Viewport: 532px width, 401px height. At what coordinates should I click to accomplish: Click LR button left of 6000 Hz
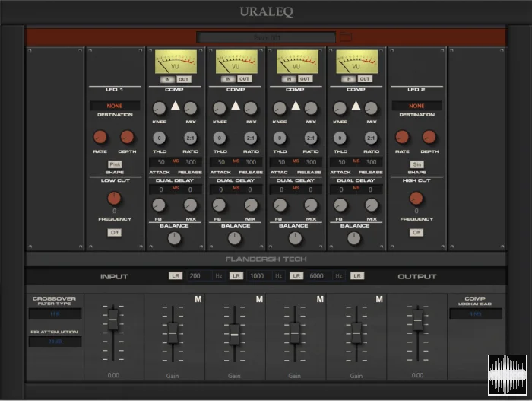coord(296,275)
